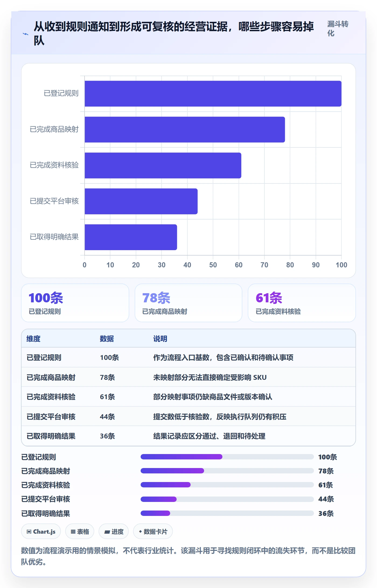Click the 进度 chip
Screen dimensions: 377x588
click(x=114, y=532)
